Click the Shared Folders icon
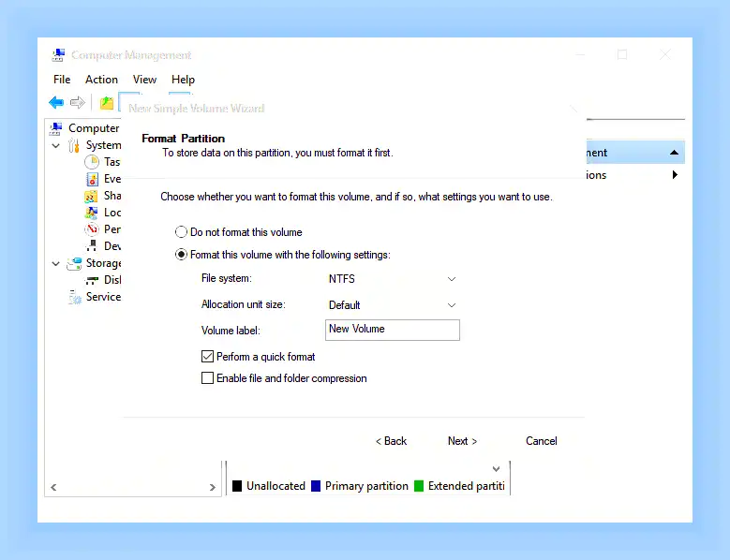The width and height of the screenshot is (730, 560). tap(91, 196)
